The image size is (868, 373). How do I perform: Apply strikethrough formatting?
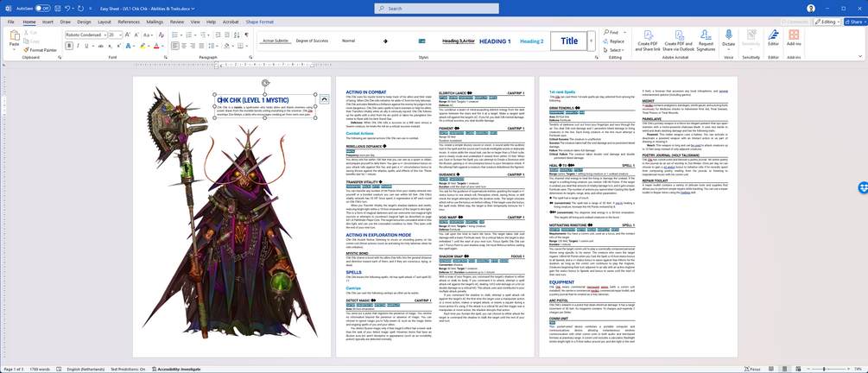click(101, 46)
